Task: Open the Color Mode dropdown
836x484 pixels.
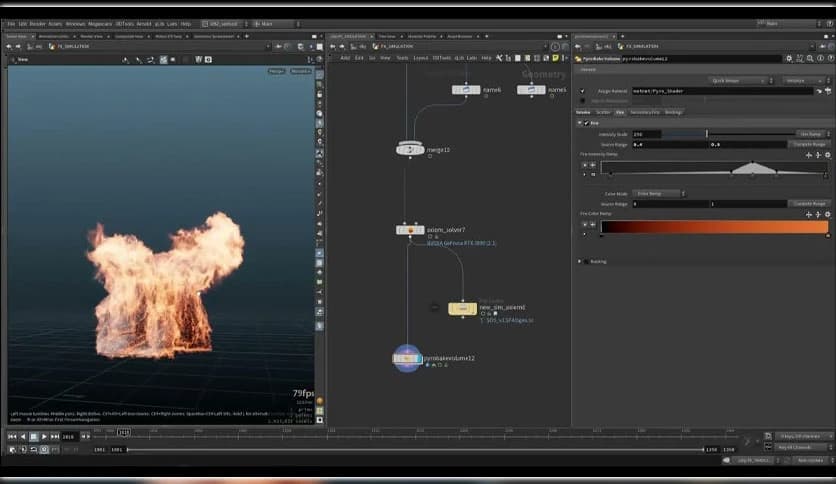Action: coord(658,193)
